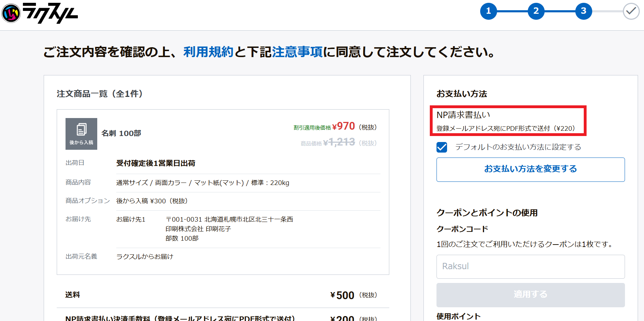This screenshot has width=644, height=321.
Task: Open the 注意事項 link
Action: [297, 52]
